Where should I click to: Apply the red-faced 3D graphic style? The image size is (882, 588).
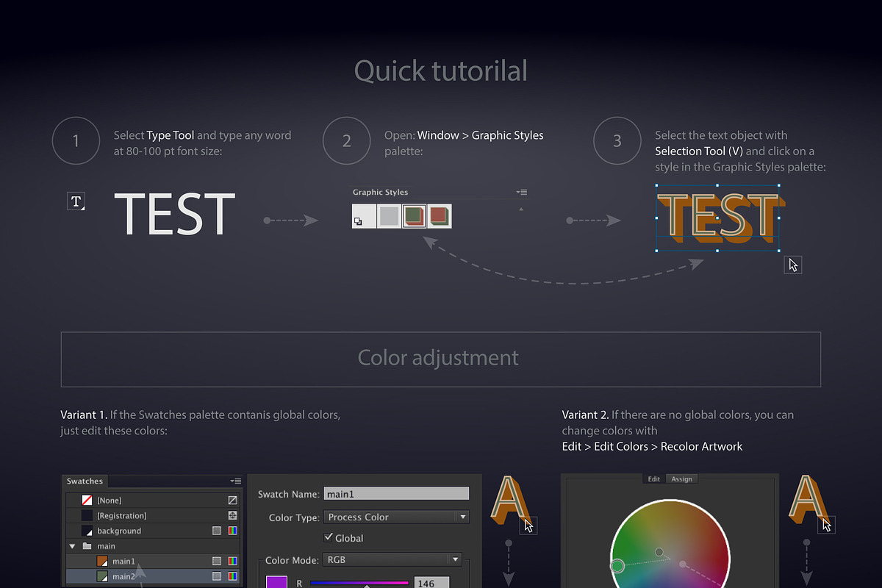click(x=440, y=216)
